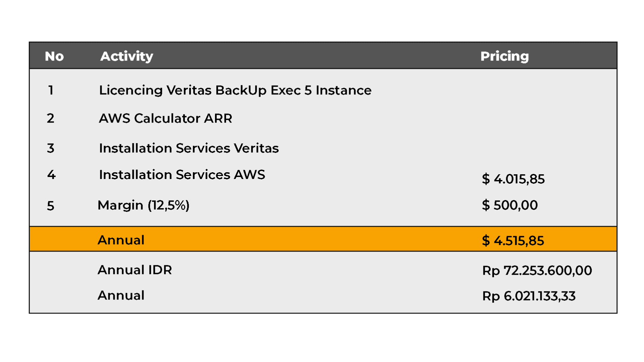Click the $ 4.015,85 price value

click(x=513, y=179)
